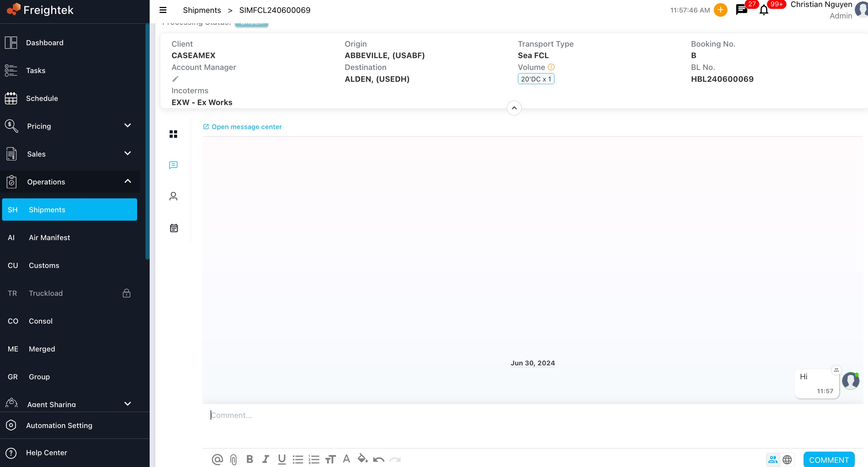The image size is (868, 467).
Task: Open the messages tab icon in shipment sidebar
Action: click(173, 165)
